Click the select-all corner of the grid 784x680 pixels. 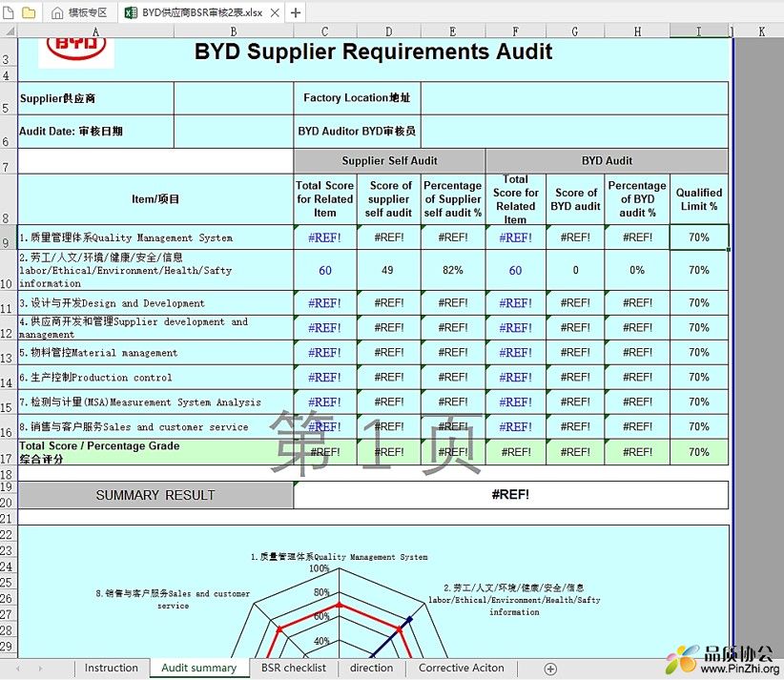coord(9,31)
